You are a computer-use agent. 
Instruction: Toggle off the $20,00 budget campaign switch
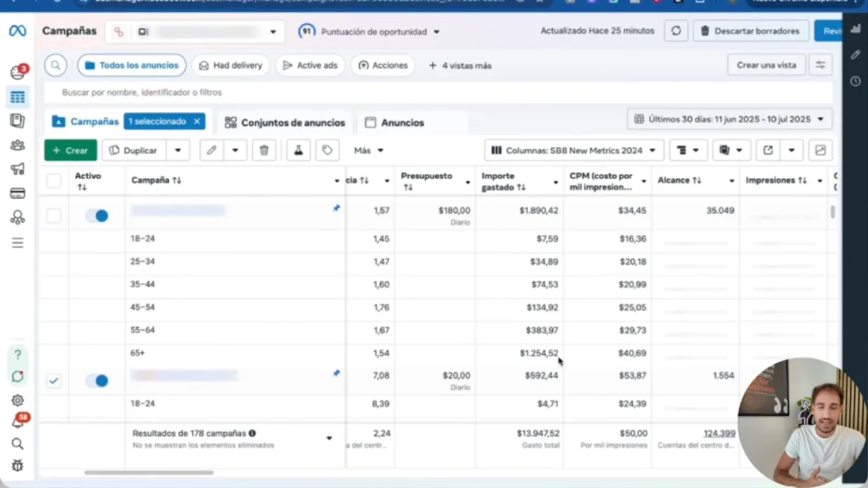click(97, 381)
